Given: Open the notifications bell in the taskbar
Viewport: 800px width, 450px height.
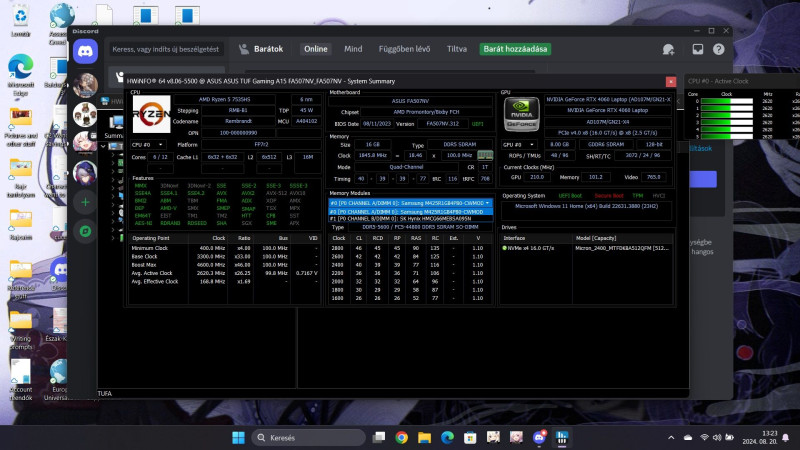Looking at the screenshot, I should pyautogui.click(x=786, y=437).
